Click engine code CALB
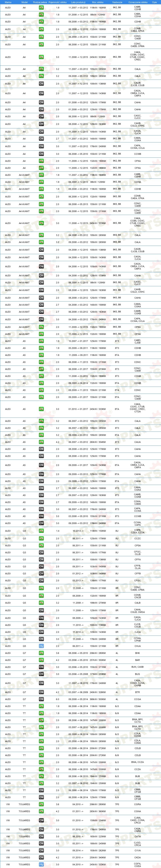The height and width of the screenshot is (868, 161). point(137,603)
